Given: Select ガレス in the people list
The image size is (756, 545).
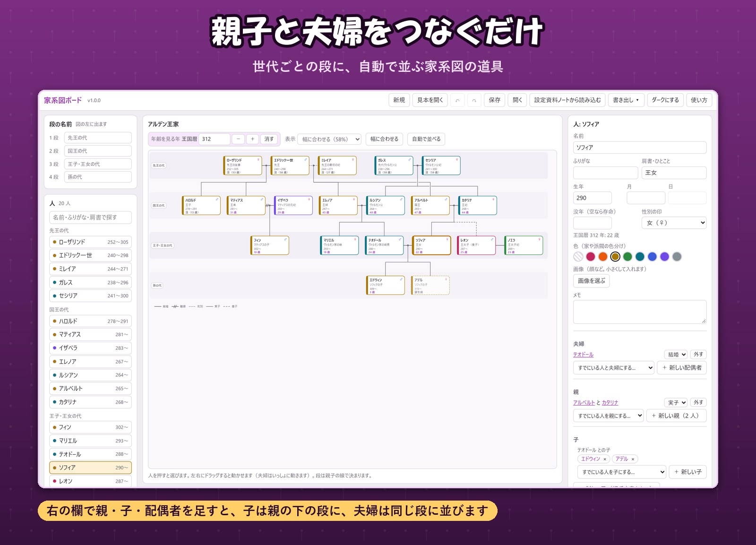Looking at the screenshot, I should [x=90, y=283].
